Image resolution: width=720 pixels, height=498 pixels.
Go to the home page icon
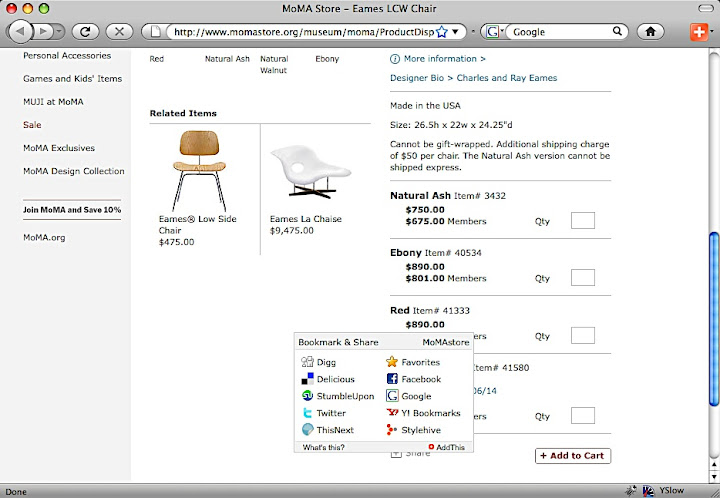point(650,31)
